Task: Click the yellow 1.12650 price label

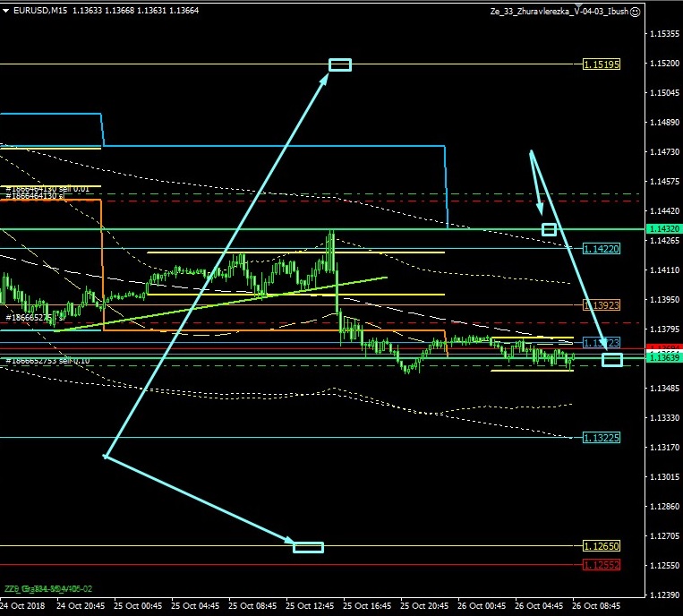Action: (x=602, y=545)
